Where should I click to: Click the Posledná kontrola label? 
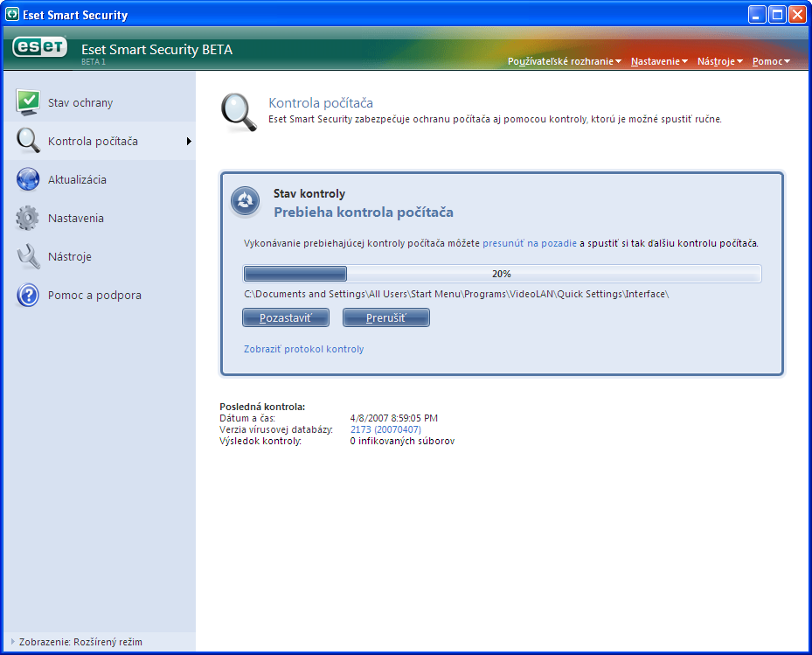pyautogui.click(x=262, y=407)
